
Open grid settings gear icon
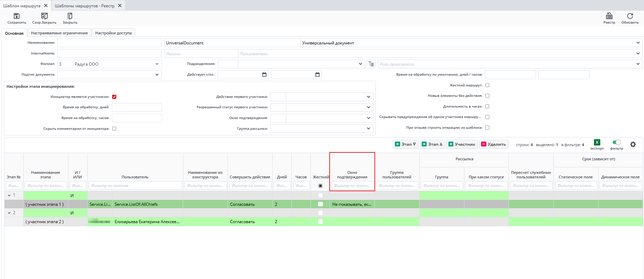coord(633,144)
